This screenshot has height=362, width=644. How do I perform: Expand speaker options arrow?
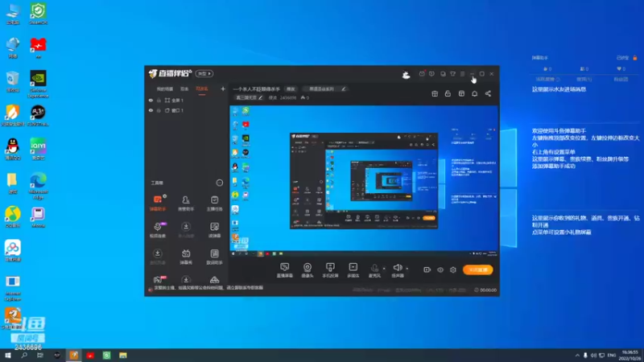407,269
